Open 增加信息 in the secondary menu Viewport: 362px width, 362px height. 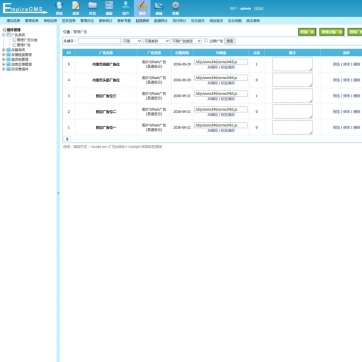[x=13, y=21]
